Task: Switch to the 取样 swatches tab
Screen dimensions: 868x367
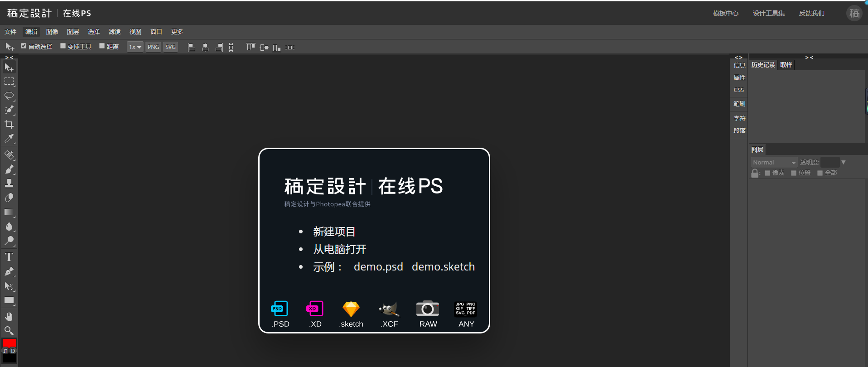Action: [786, 65]
